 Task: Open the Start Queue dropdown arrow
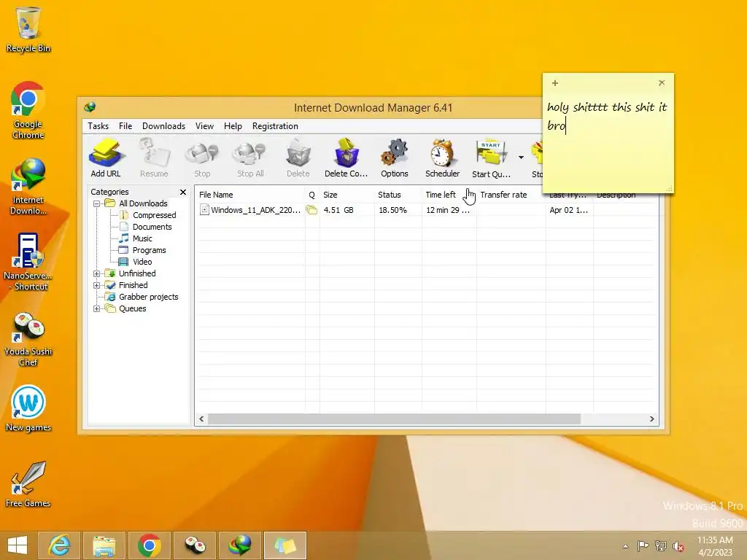(x=521, y=157)
